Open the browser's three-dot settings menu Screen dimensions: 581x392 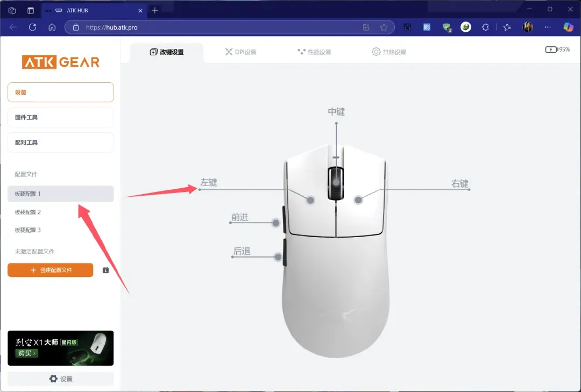tap(548, 27)
